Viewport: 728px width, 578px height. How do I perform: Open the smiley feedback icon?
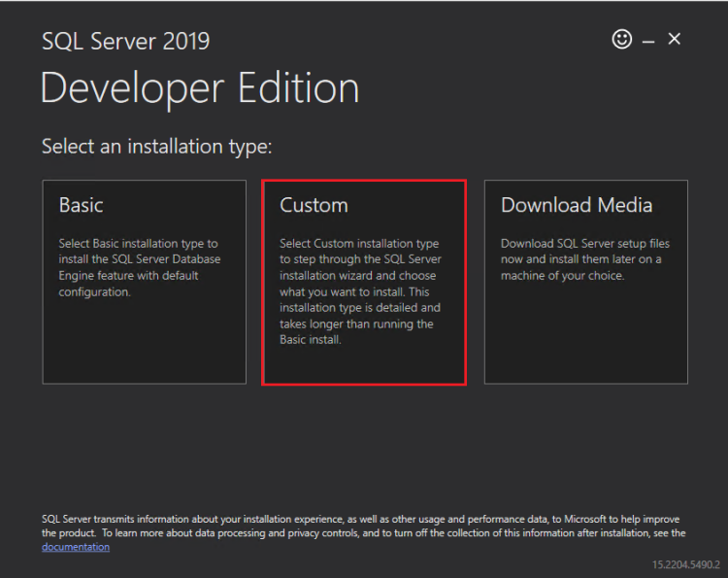pyautogui.click(x=621, y=39)
